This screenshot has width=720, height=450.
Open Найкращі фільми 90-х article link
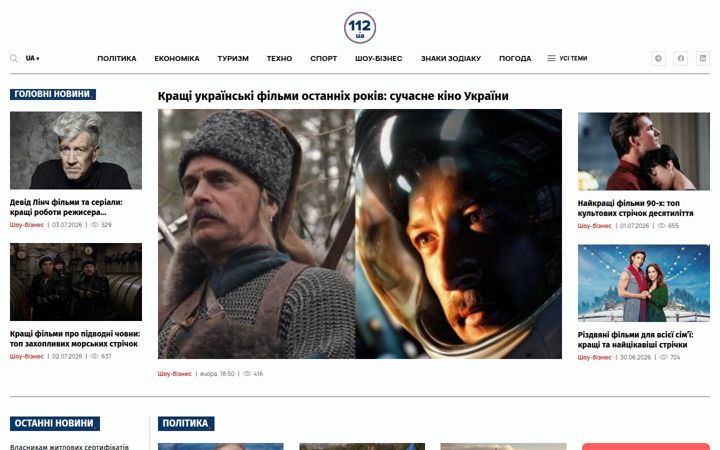coord(636,208)
